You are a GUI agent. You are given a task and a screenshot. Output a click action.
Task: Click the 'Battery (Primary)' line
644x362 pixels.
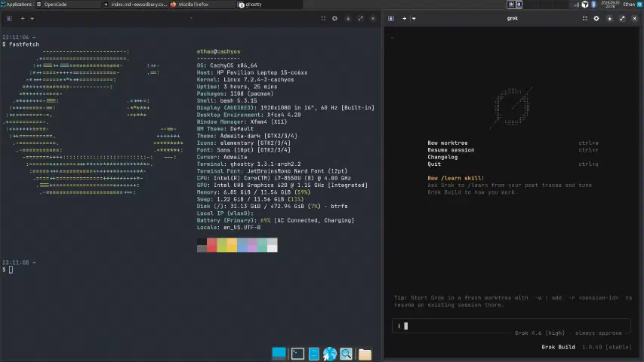tap(275, 220)
